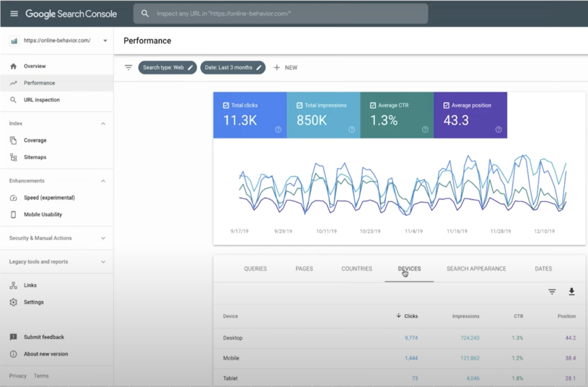This screenshot has height=387, width=588.
Task: Click the URL inspection magnifier icon
Action: click(13, 100)
